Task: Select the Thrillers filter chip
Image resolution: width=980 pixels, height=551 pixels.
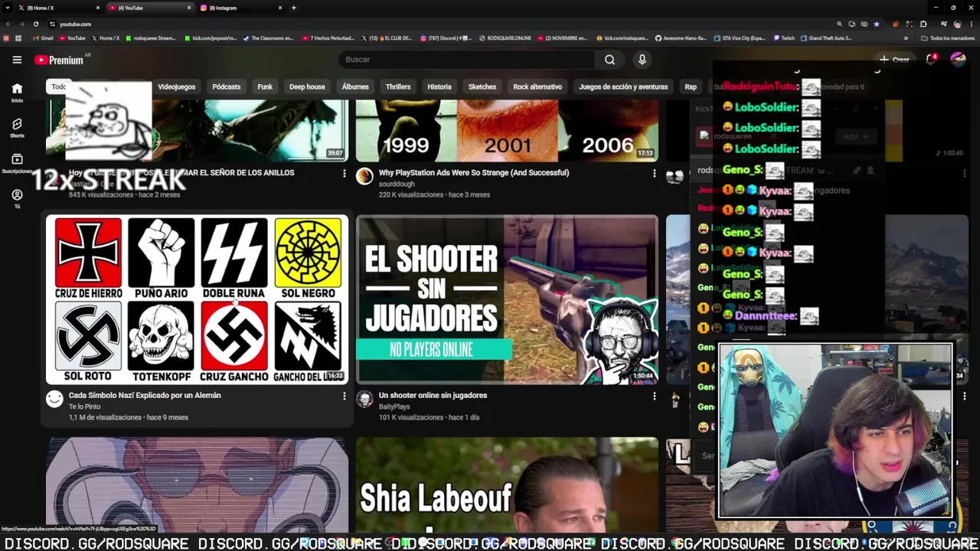Action: (x=398, y=86)
